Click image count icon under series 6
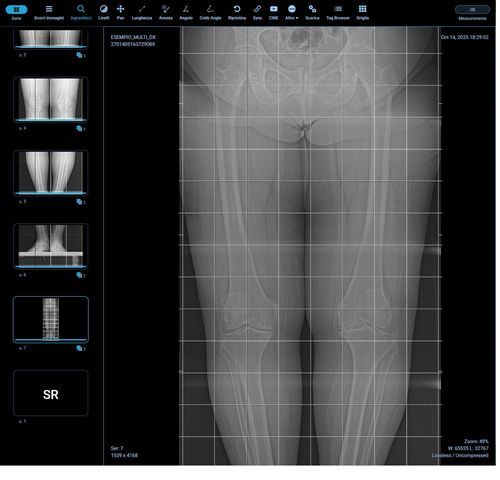Image resolution: width=500 pixels, height=480 pixels. pos(79,275)
